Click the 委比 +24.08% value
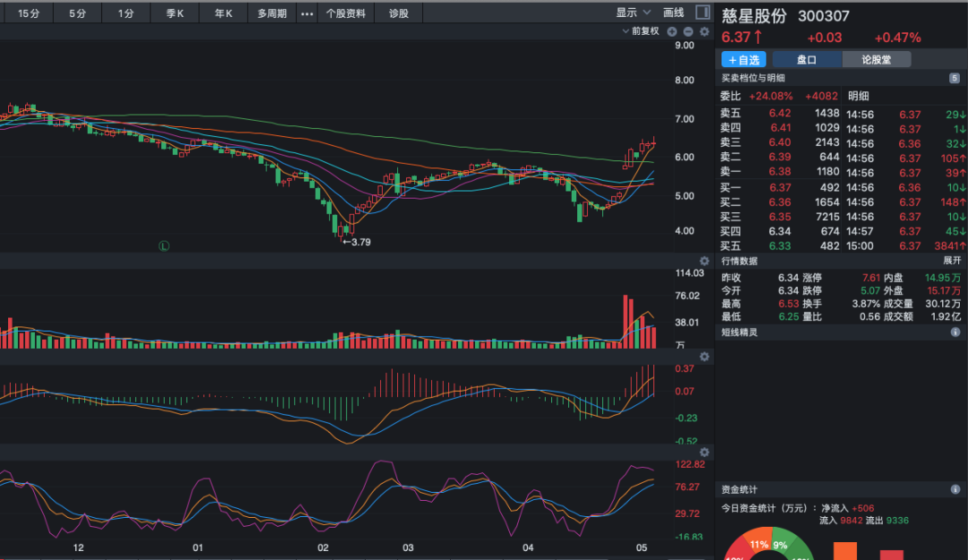Viewport: 968px width, 560px height. [771, 96]
